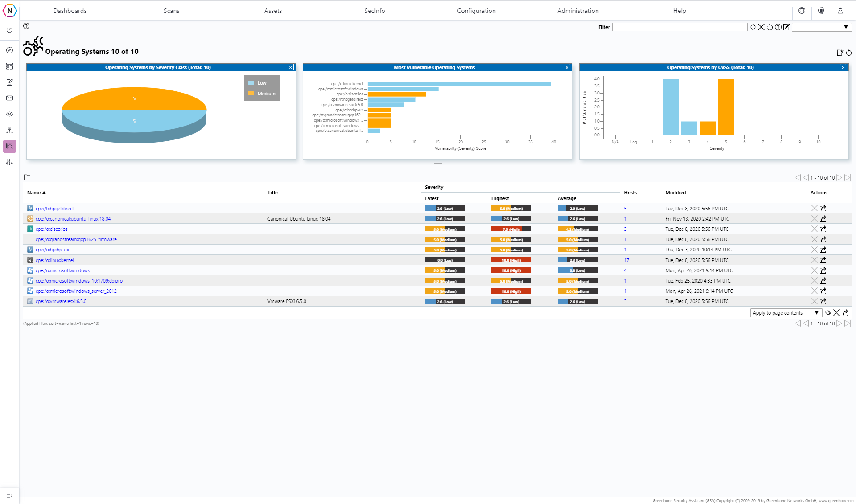Open the saved filter dropdown

click(x=822, y=27)
